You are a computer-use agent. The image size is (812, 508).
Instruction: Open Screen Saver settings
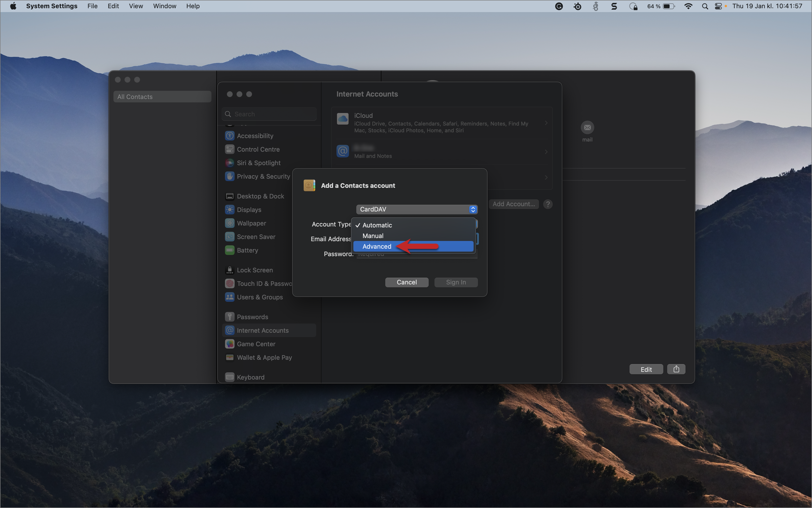pyautogui.click(x=258, y=237)
